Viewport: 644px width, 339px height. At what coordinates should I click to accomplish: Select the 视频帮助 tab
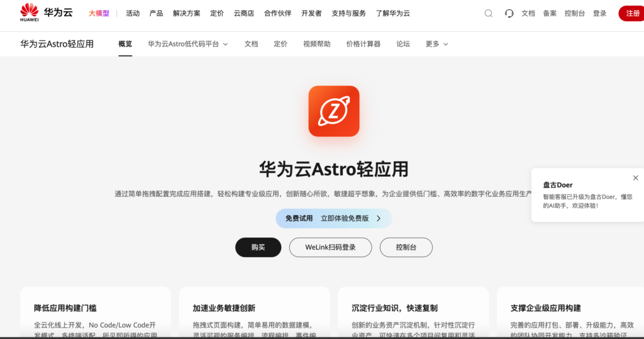(317, 44)
